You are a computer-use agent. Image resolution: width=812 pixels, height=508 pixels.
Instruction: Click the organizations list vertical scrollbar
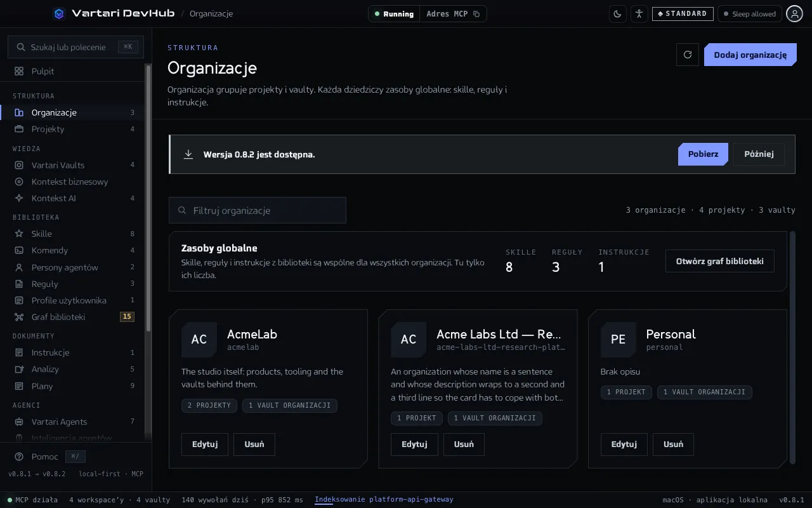coord(792,347)
